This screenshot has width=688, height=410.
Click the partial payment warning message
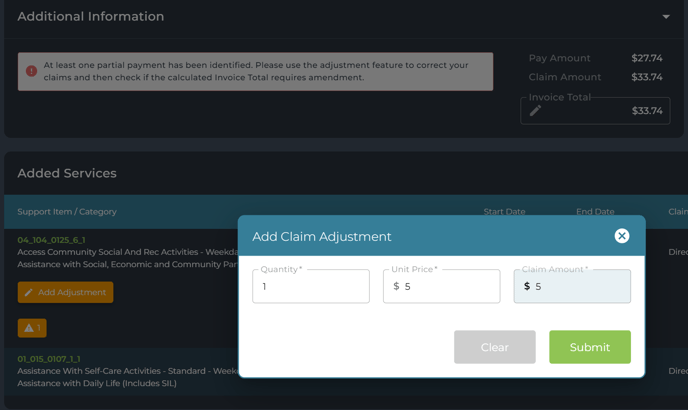256,71
